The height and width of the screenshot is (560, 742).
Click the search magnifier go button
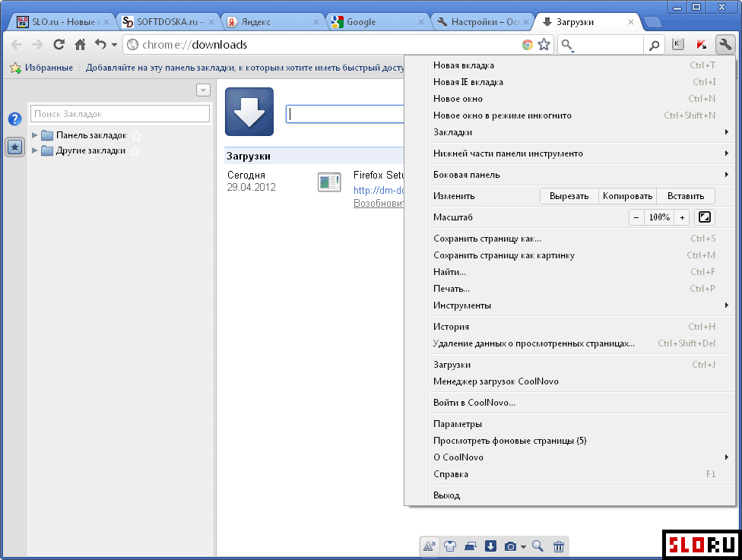click(654, 45)
